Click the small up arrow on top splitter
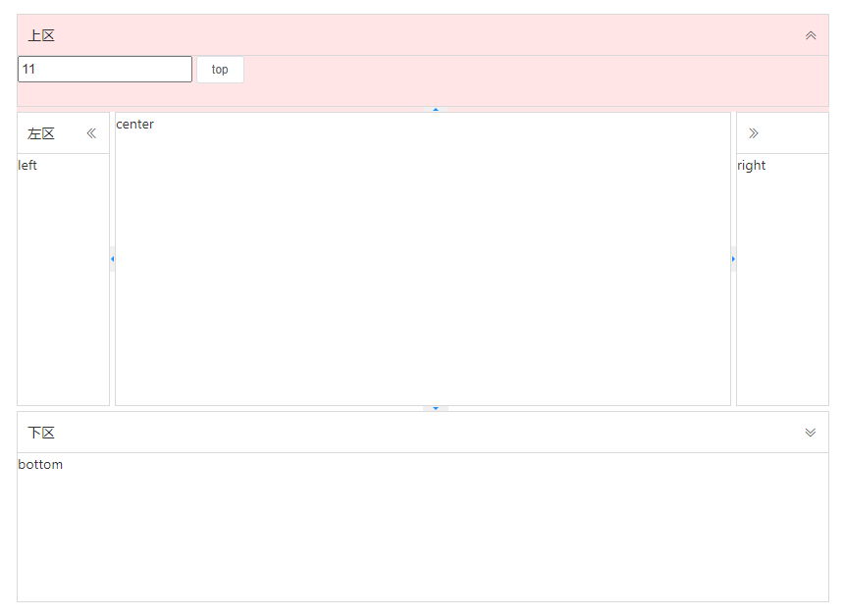The image size is (844, 616). (x=436, y=110)
